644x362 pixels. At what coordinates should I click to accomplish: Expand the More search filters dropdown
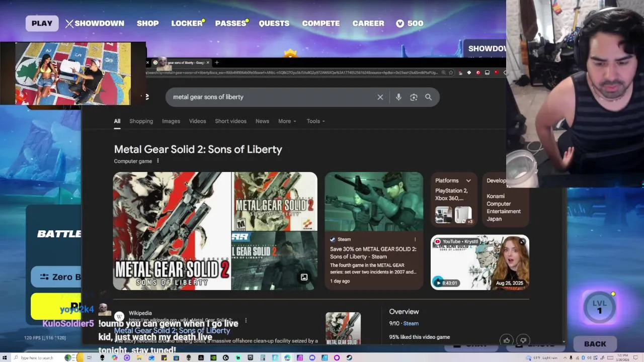coord(287,121)
